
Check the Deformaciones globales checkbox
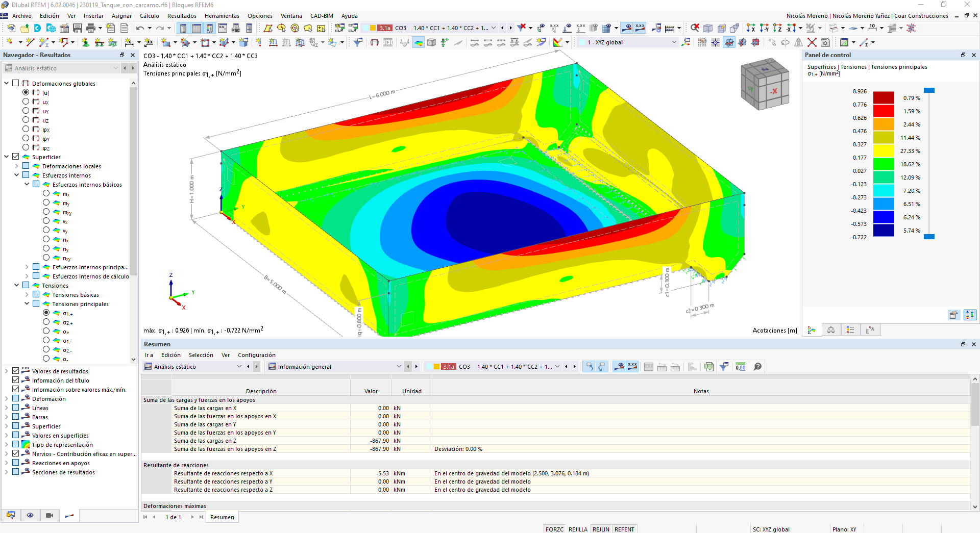coord(16,83)
